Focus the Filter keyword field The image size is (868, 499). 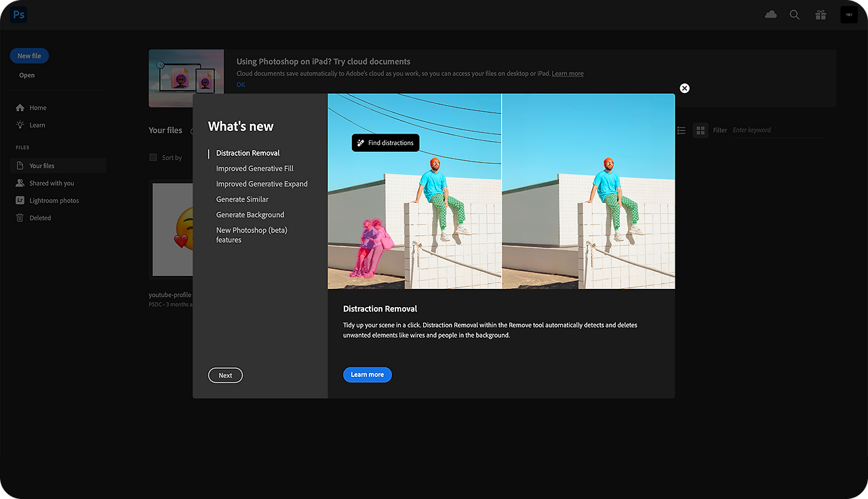click(778, 130)
